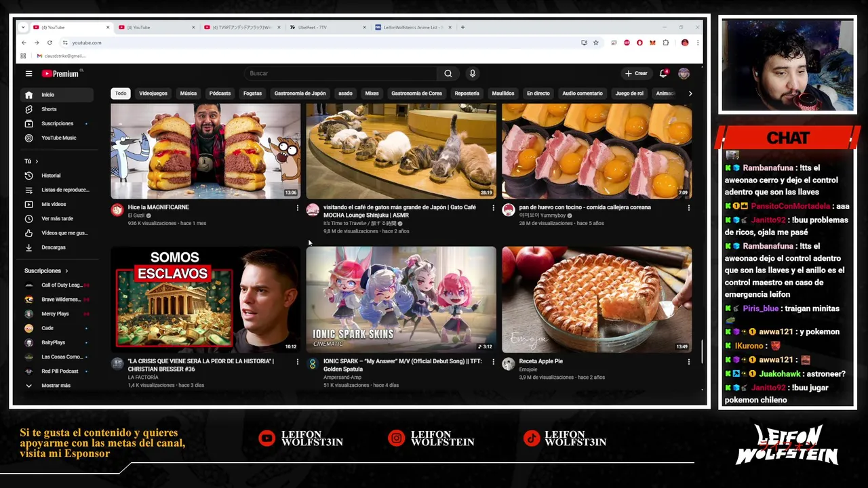Viewport: 868px width, 488px height.
Task: Open Emojoie channel avatar
Action: 509,364
